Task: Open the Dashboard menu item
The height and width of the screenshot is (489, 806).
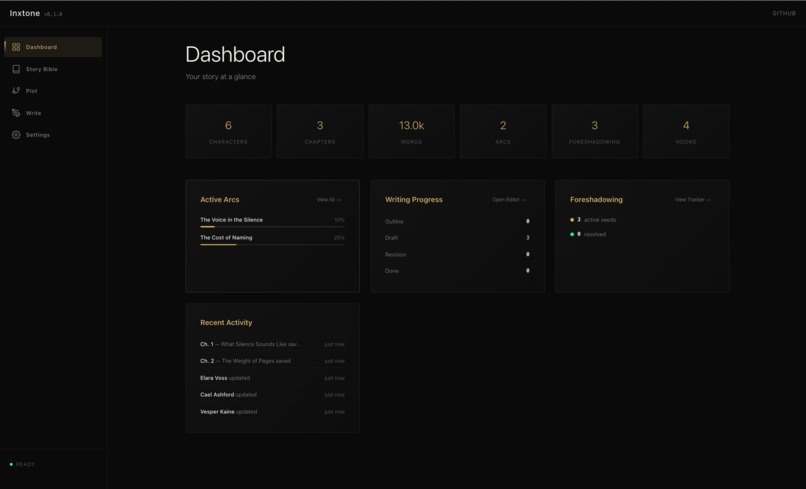Action: click(x=53, y=47)
